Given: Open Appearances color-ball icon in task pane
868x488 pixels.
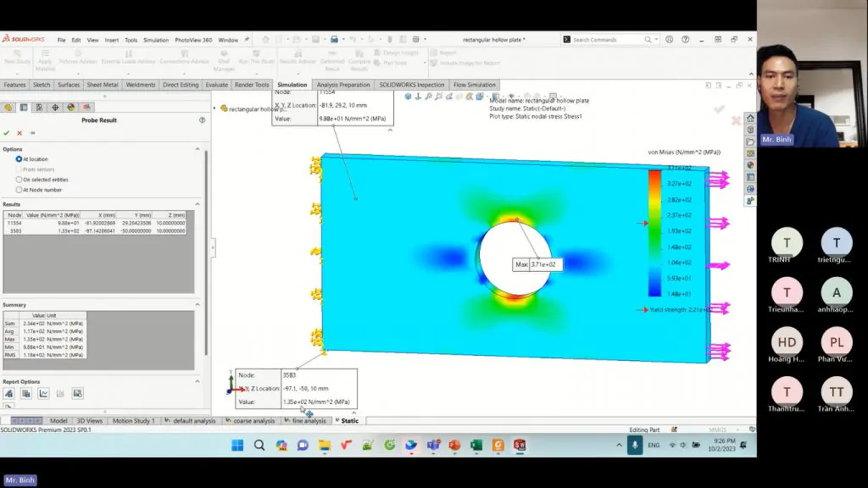Looking at the screenshot, I should pos(750,165).
